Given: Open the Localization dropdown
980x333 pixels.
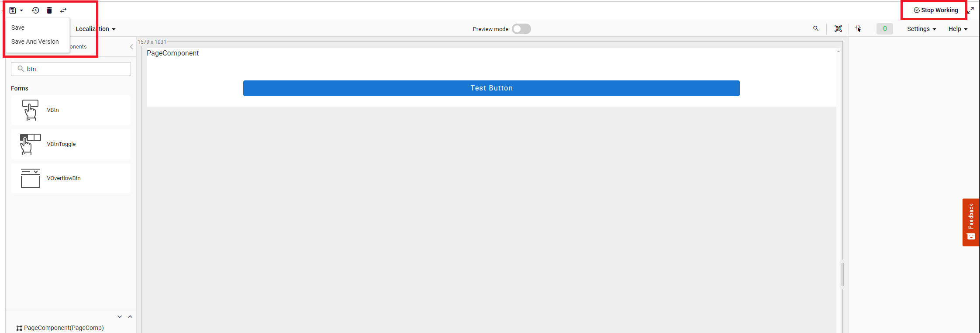Looking at the screenshot, I should 95,29.
